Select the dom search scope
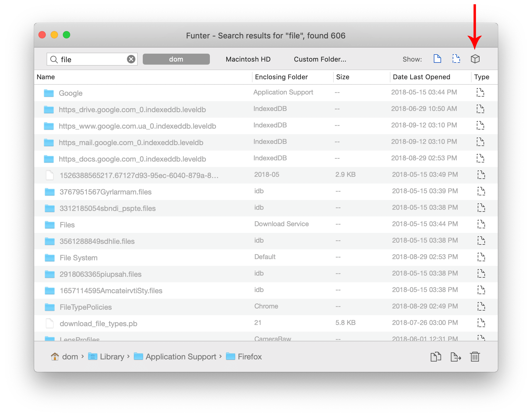 click(176, 59)
